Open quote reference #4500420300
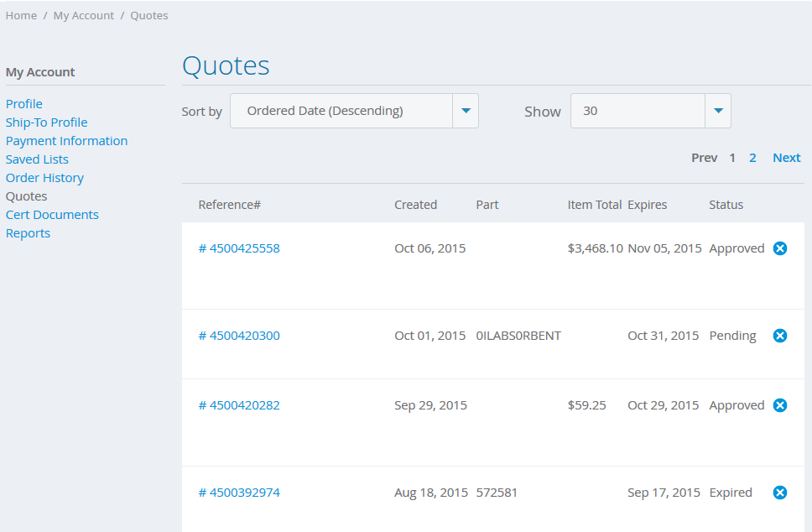This screenshot has width=812, height=532. pyautogui.click(x=239, y=336)
